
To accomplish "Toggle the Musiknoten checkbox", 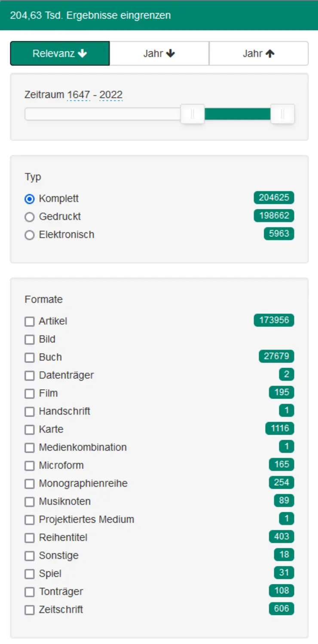I will point(30,502).
